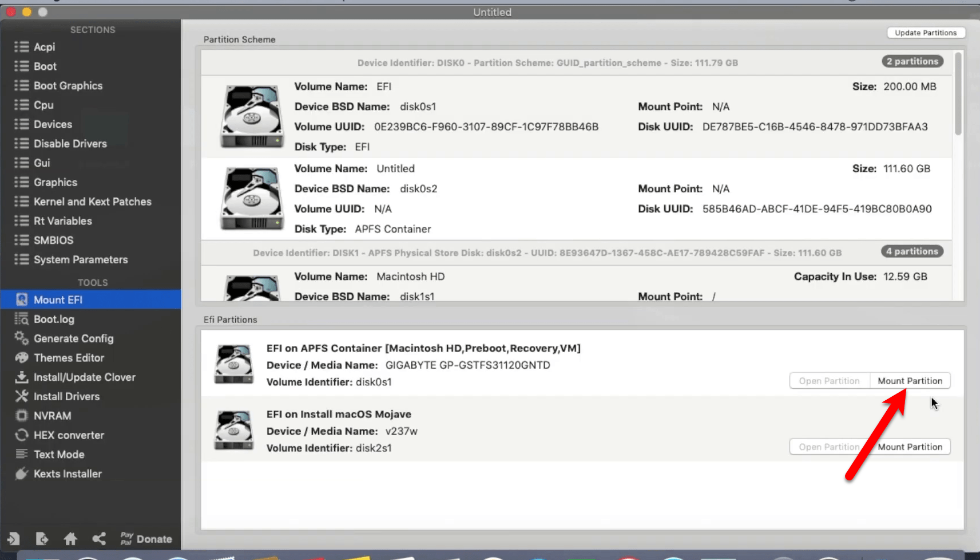Image resolution: width=980 pixels, height=560 pixels.
Task: Click 'GIGABYTE GP-GSTFS31120GNTD' media name
Action: tap(467, 365)
